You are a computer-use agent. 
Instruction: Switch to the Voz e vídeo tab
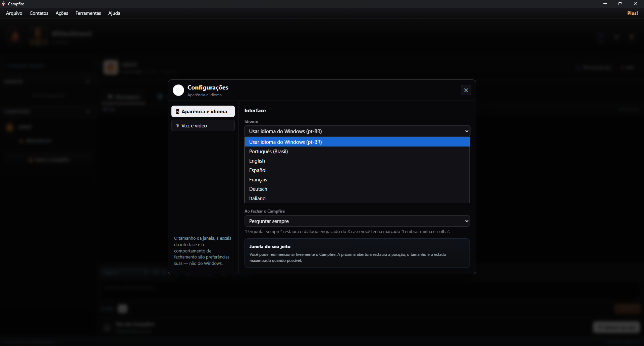[203, 125]
